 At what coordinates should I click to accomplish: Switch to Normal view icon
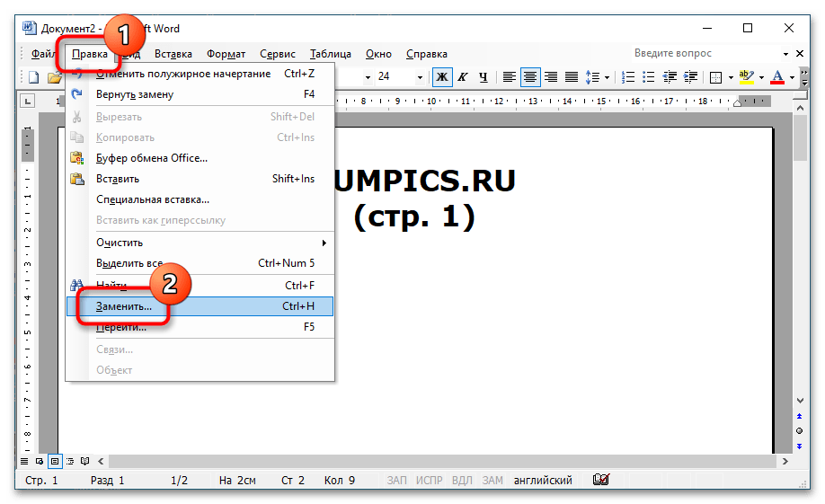[x=24, y=462]
